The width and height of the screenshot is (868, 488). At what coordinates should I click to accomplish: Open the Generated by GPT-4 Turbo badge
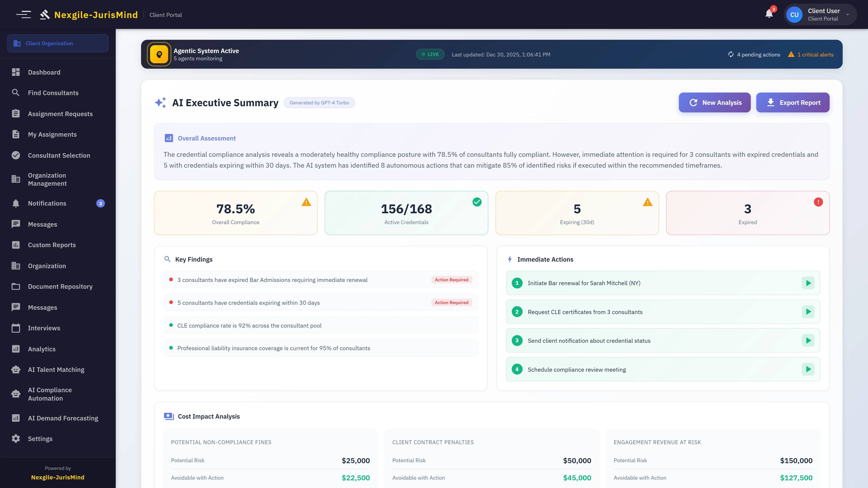(319, 102)
